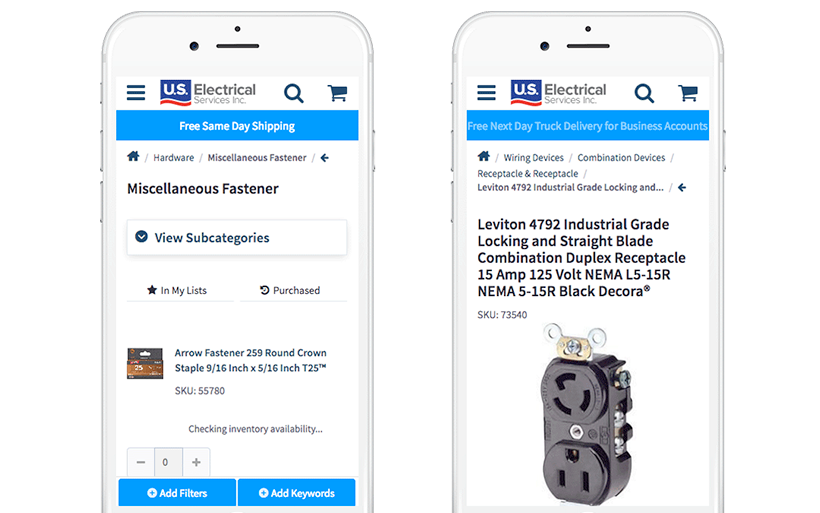Tap search magnifier on left phone

(x=294, y=94)
